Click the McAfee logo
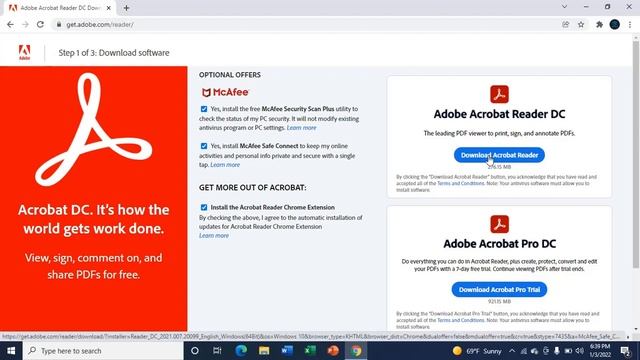 (225, 92)
